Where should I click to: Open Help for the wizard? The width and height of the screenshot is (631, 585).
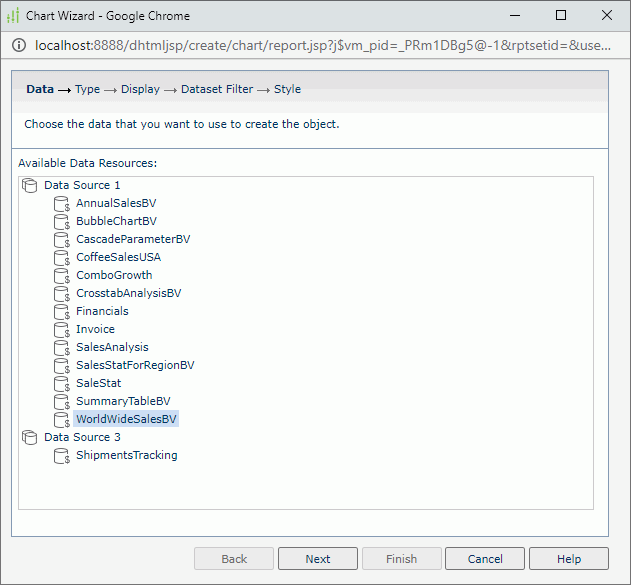coord(569,559)
